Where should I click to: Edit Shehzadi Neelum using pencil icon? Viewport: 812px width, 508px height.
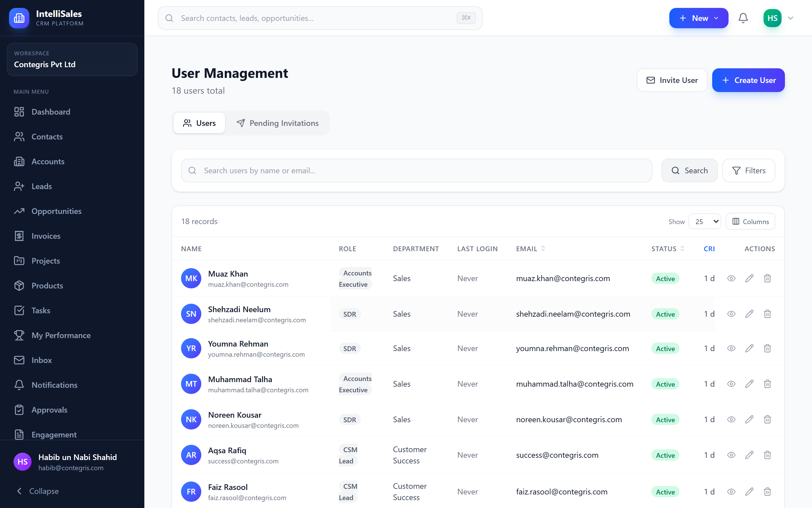pyautogui.click(x=749, y=314)
